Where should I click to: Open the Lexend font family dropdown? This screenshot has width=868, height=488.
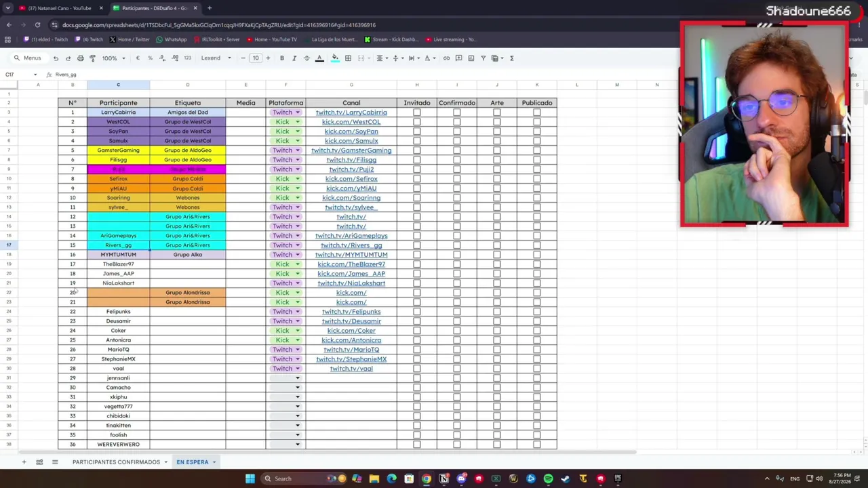tap(216, 58)
